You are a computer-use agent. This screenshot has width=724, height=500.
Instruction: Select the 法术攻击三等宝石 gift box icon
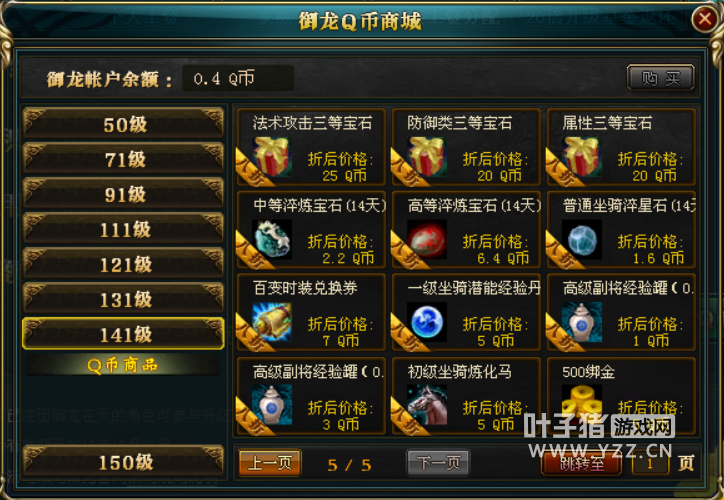coord(272,156)
